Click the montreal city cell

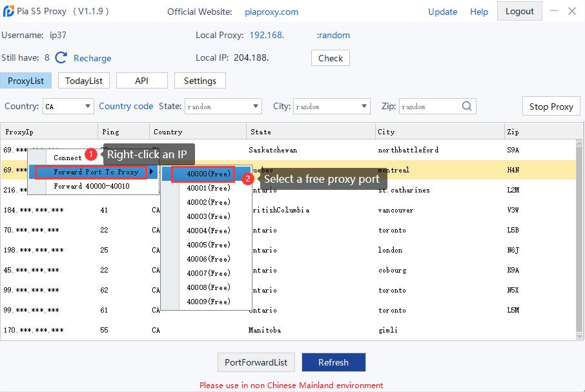point(394,170)
